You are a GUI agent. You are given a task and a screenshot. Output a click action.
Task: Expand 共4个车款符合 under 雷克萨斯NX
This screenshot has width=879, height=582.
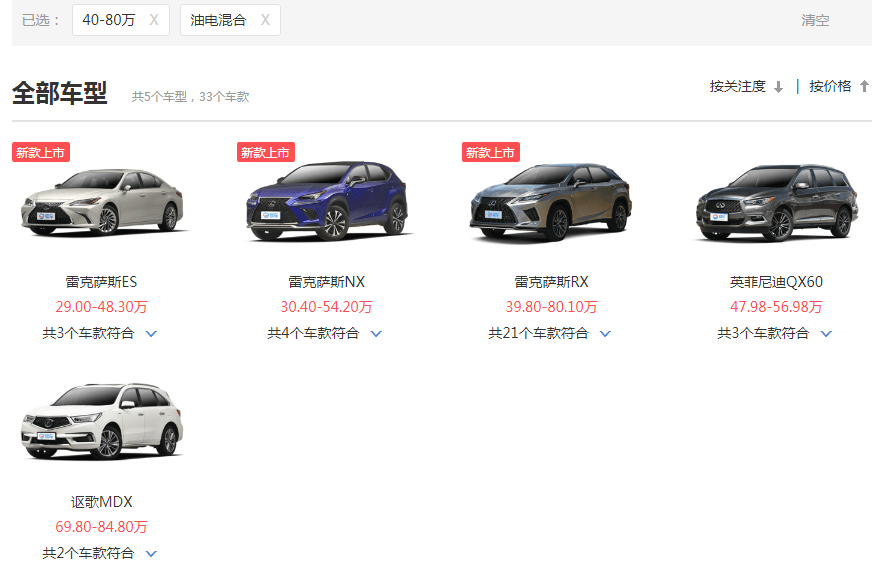(x=325, y=334)
